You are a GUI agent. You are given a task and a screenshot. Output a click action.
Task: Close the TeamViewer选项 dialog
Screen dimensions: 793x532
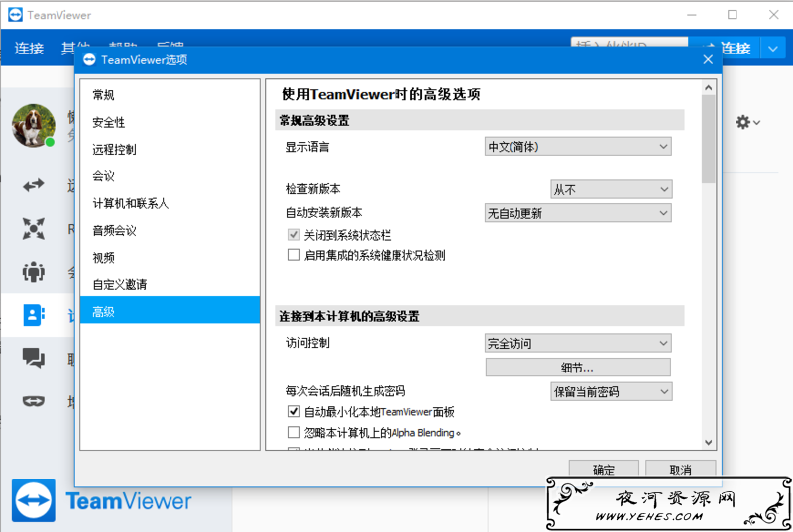708,60
